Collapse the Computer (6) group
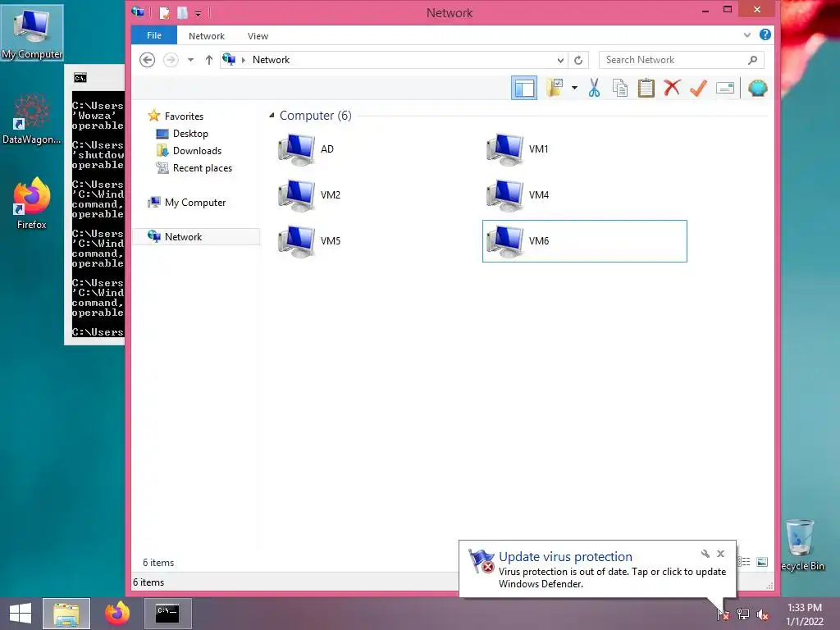This screenshot has width=840, height=630. [x=272, y=115]
